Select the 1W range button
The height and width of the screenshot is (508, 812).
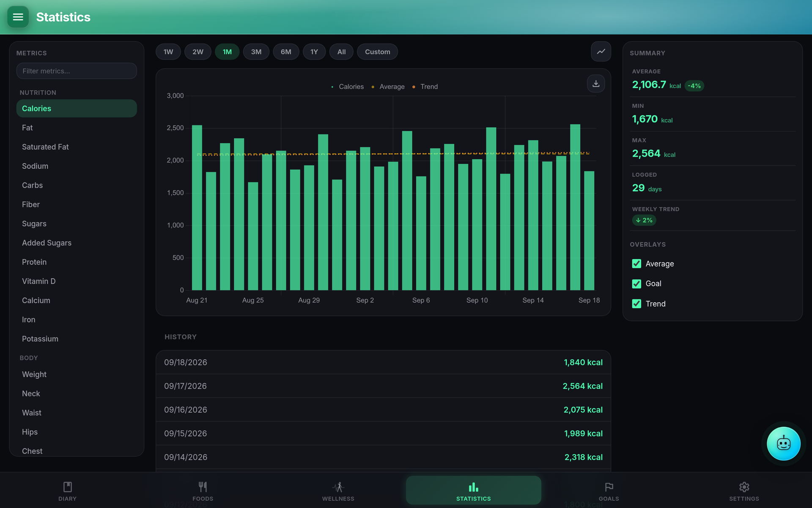click(x=168, y=52)
